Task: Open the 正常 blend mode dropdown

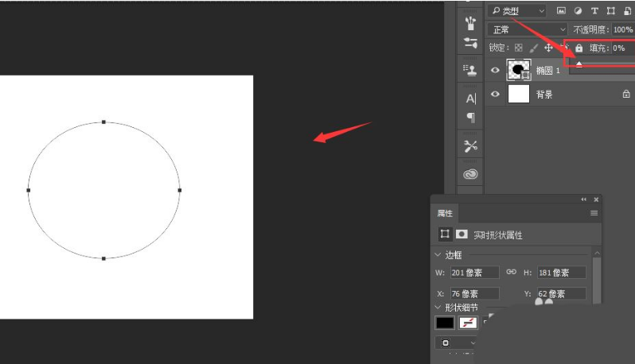Action: [527, 29]
